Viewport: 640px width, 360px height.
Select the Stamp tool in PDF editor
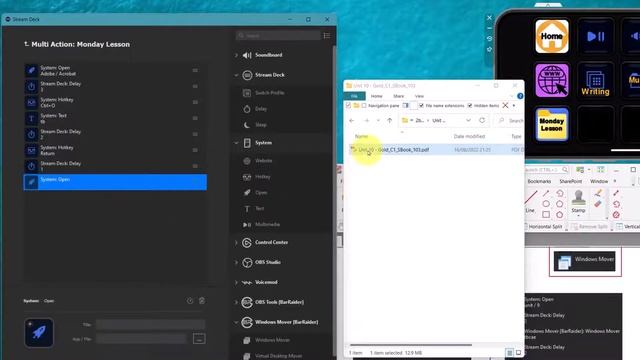pyautogui.click(x=578, y=202)
